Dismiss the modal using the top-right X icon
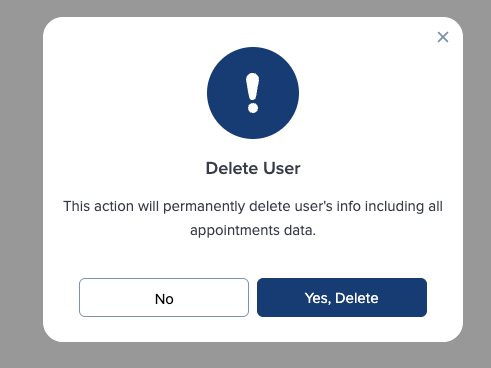The image size is (491, 368). (443, 37)
